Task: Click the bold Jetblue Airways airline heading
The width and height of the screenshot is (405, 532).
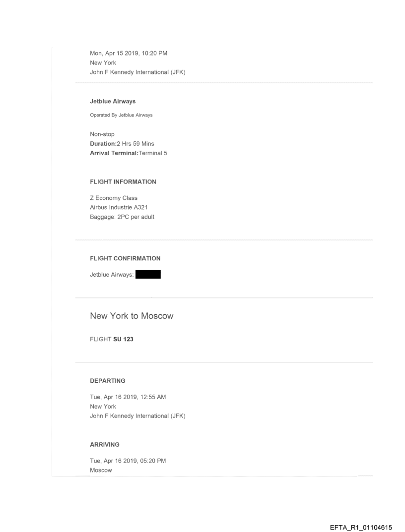Action: (113, 102)
